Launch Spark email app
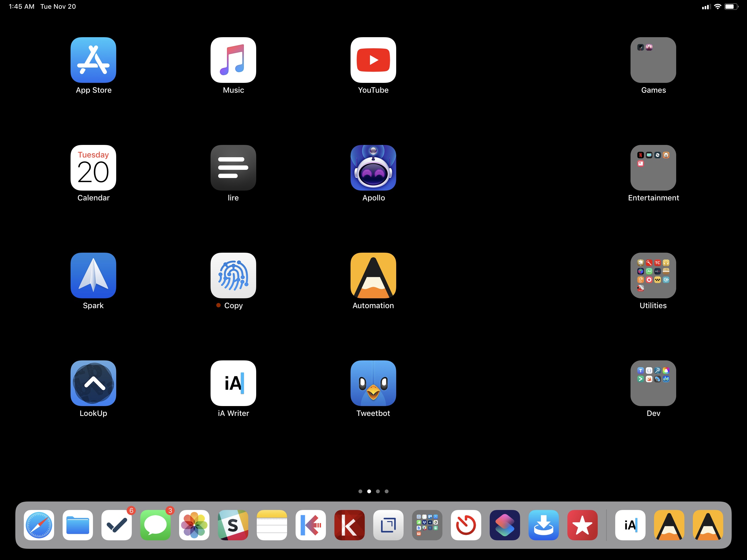The image size is (747, 560). (93, 275)
